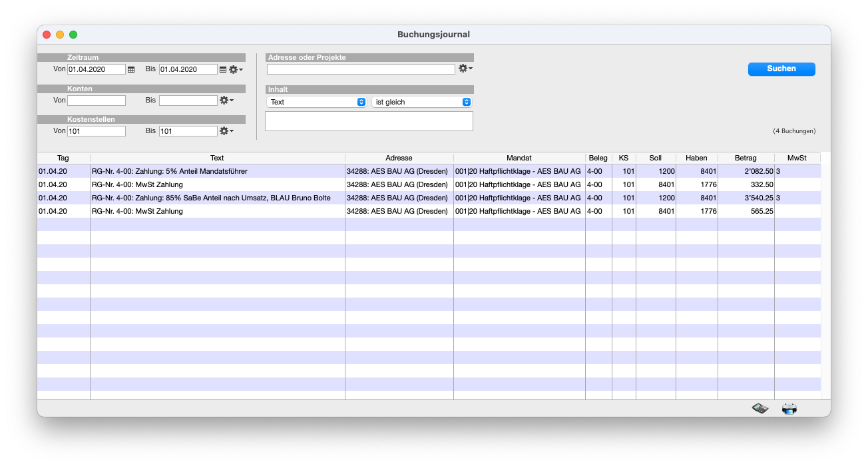Click amount 565.25 in Betrag column
This screenshot has height=466, width=868.
(761, 211)
